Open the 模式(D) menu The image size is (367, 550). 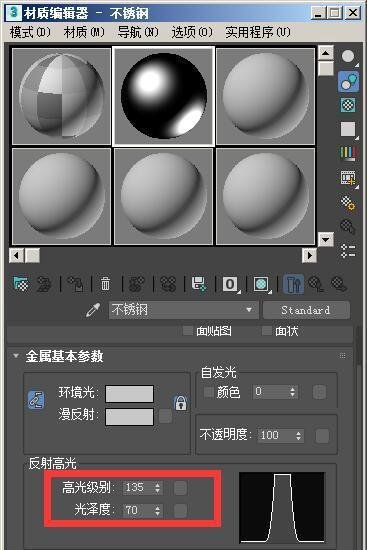(30, 33)
